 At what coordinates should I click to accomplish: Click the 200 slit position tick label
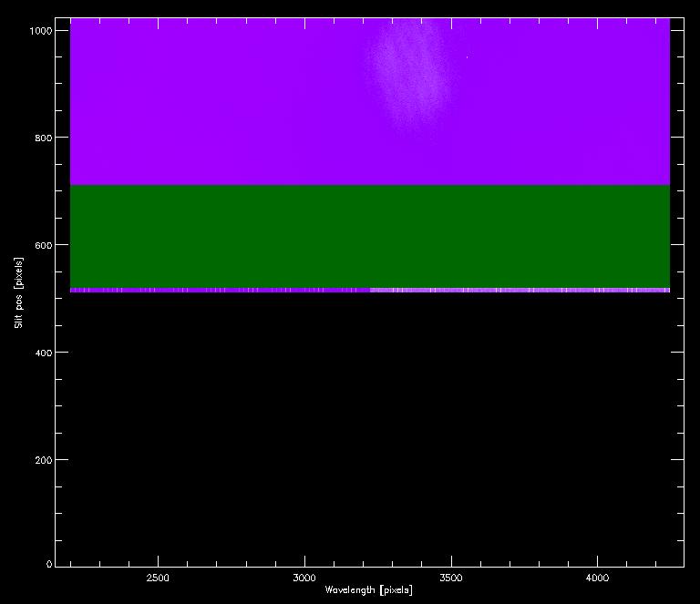44,460
